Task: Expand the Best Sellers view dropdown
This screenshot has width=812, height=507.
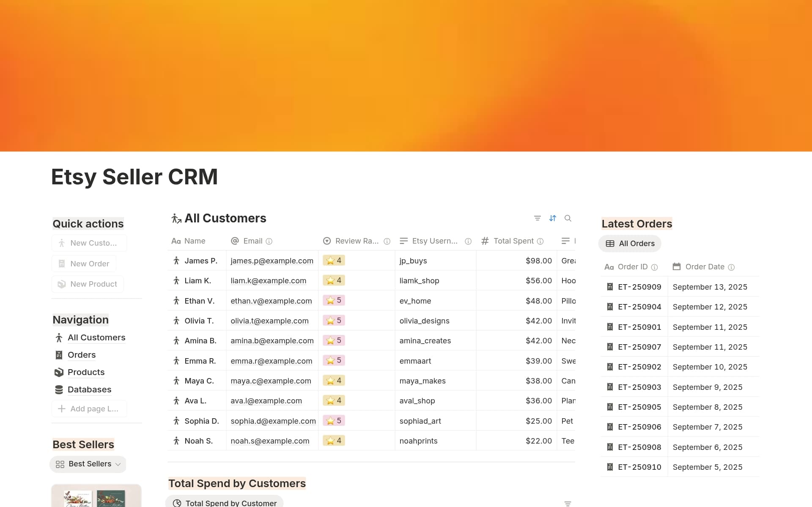Action: tap(119, 464)
